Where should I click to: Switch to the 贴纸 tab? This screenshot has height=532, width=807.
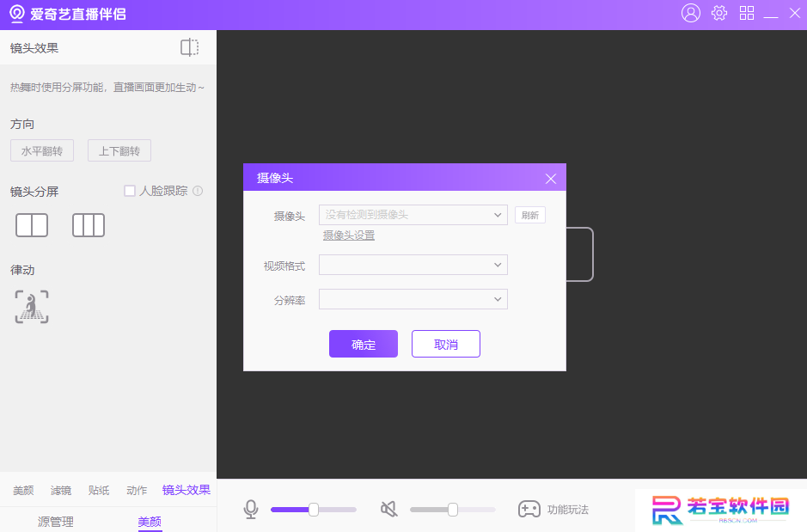click(x=99, y=491)
